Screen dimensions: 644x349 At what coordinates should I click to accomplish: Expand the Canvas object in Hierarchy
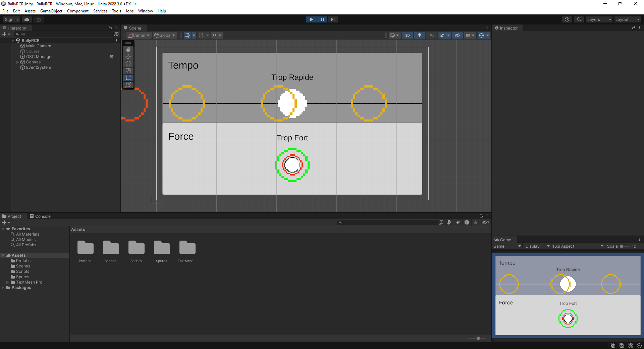click(18, 62)
